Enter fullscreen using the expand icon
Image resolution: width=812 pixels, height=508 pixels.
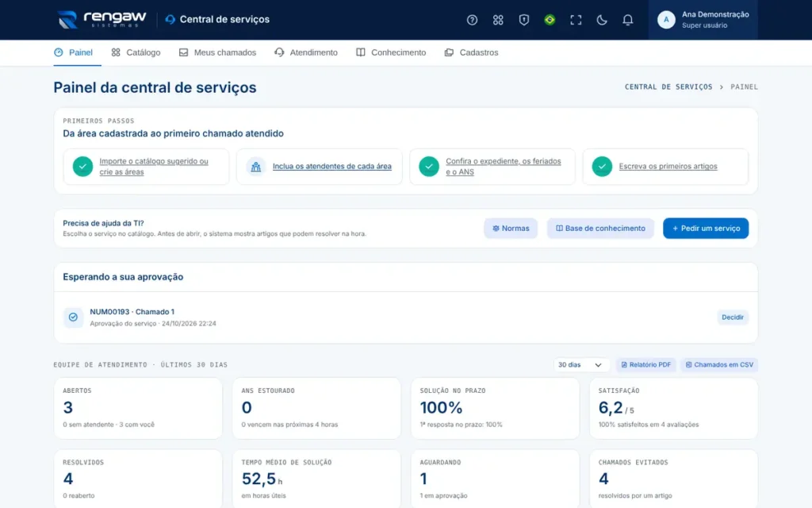coord(576,20)
